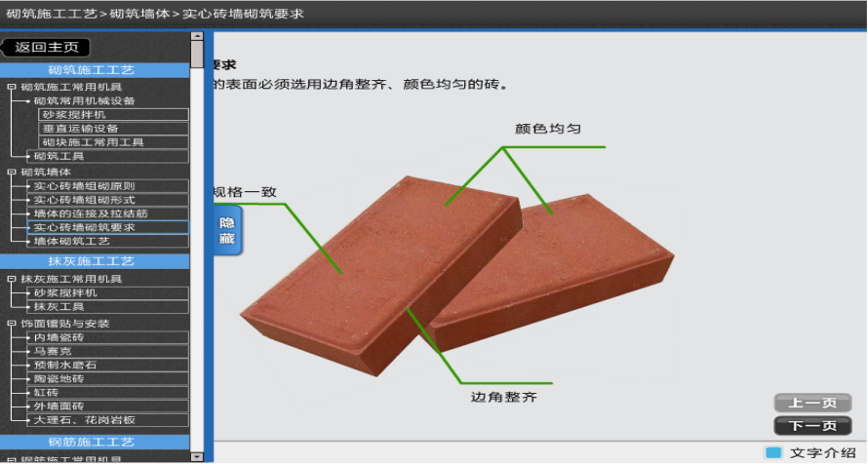Click the brick photo

(456, 277)
